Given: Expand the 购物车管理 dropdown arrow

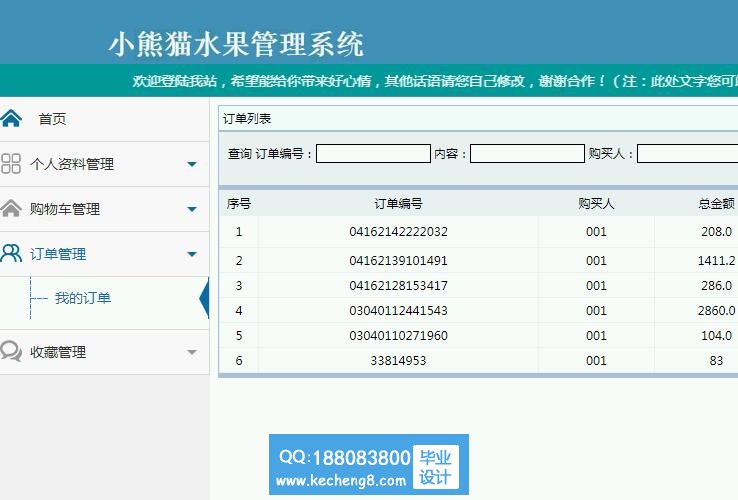Looking at the screenshot, I should [x=192, y=209].
